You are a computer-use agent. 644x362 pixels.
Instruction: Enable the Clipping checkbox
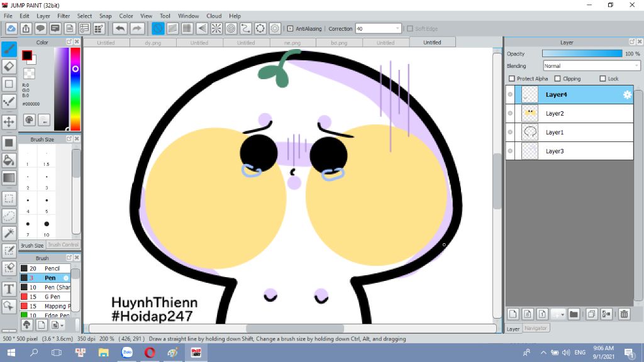(557, 79)
